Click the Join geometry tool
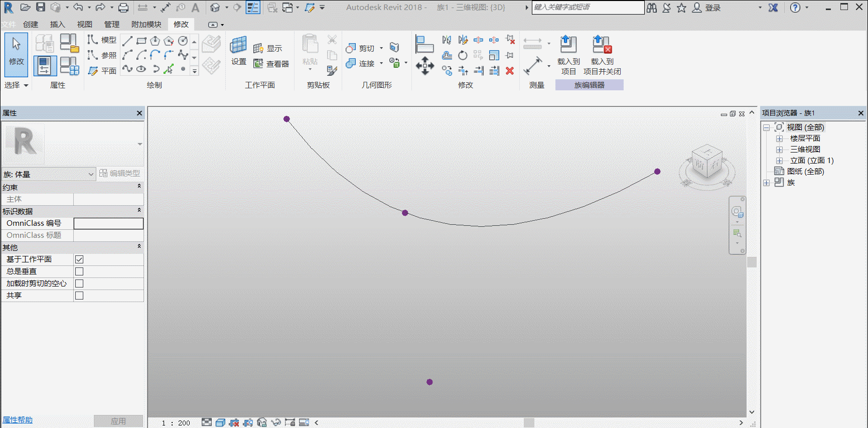The image size is (868, 428). click(360, 64)
